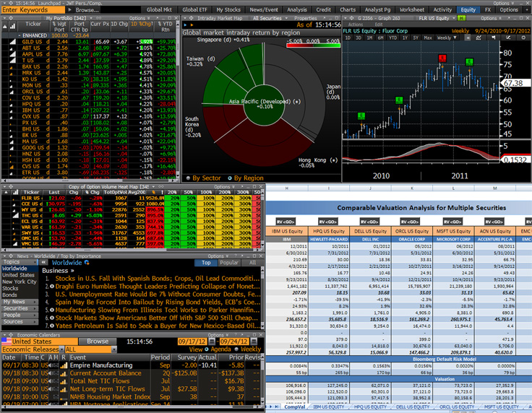Viewport: 532px width, 413px height.
Task: Switch to Equity launchpad tab
Action: click(468, 10)
